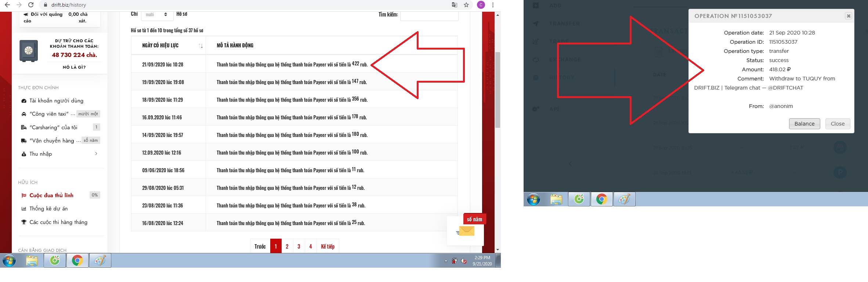The height and width of the screenshot is (282, 868).
Task: Open "Carsharing" của tôi menu item
Action: (54, 127)
